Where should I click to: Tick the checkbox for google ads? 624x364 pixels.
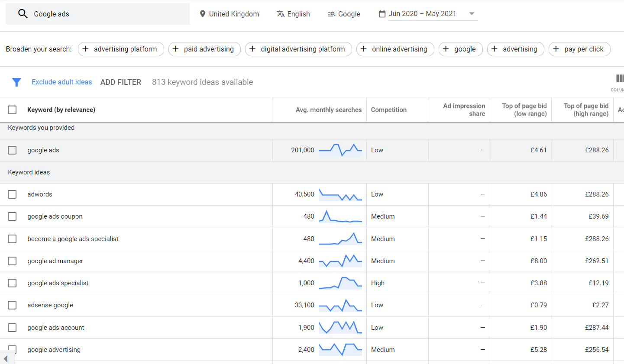coord(12,150)
